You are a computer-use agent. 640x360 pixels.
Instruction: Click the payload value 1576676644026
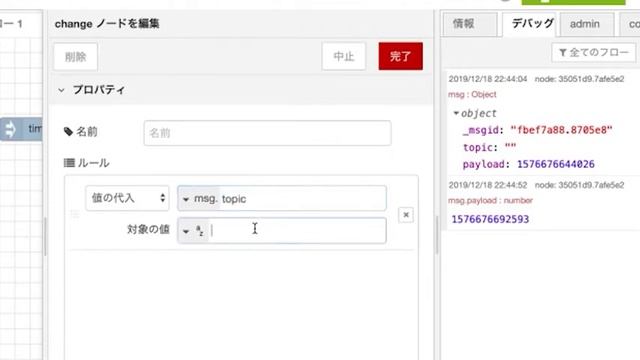[556, 164]
